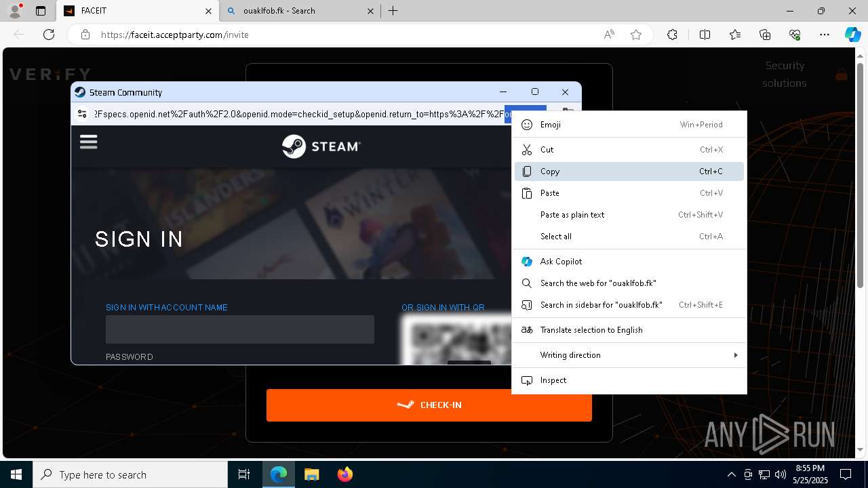Click the Edge address bar URL
The width and height of the screenshot is (868, 488).
point(174,35)
